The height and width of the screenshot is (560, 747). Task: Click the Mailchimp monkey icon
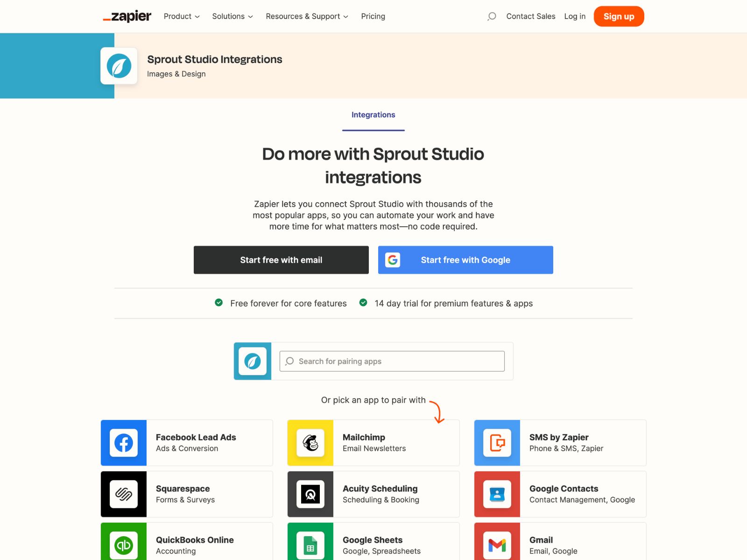click(x=310, y=443)
